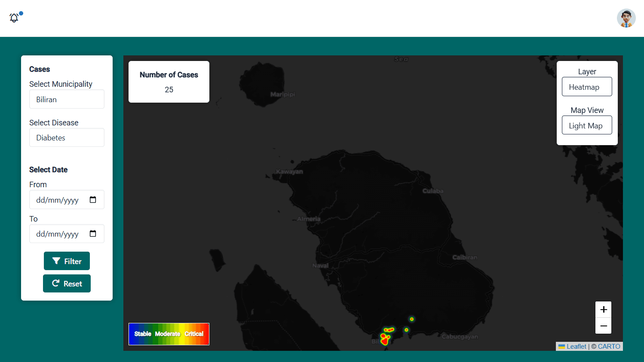Click the Kawayan map label
644x362 pixels.
(289, 171)
